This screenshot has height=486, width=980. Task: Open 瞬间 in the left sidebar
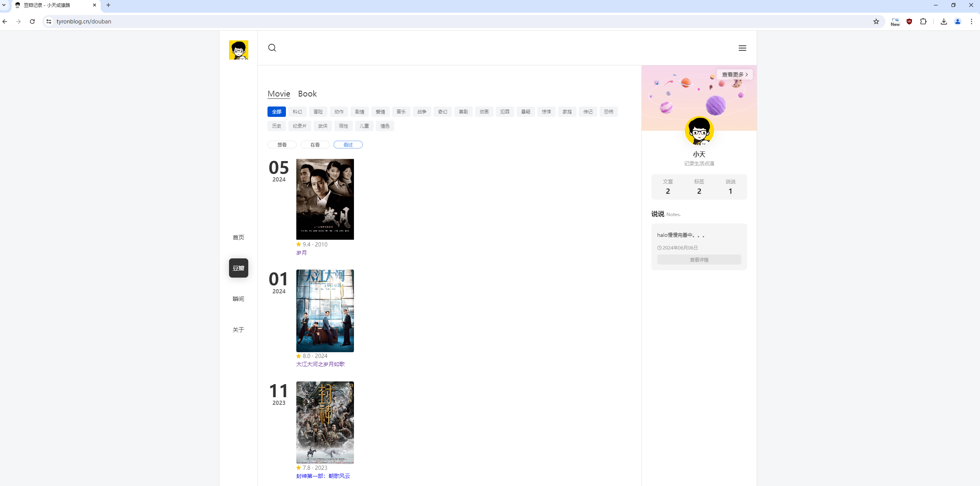(x=238, y=299)
